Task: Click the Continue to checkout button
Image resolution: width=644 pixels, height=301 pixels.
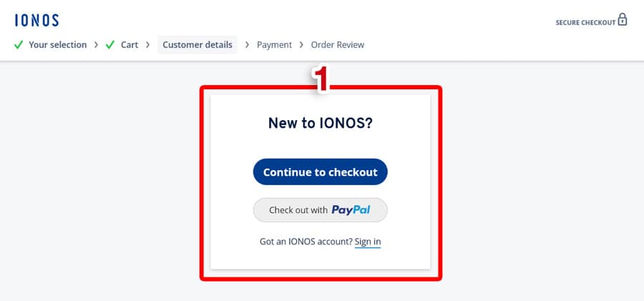Action: [x=321, y=172]
